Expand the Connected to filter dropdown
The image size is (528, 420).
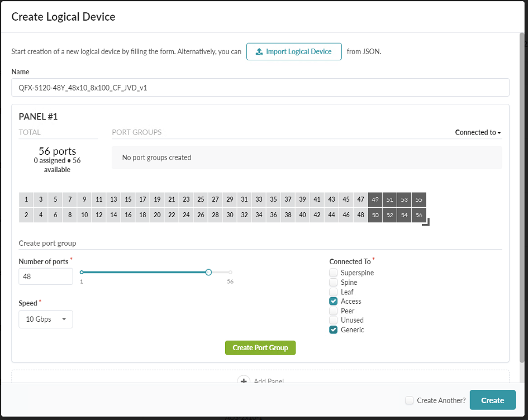[478, 132]
